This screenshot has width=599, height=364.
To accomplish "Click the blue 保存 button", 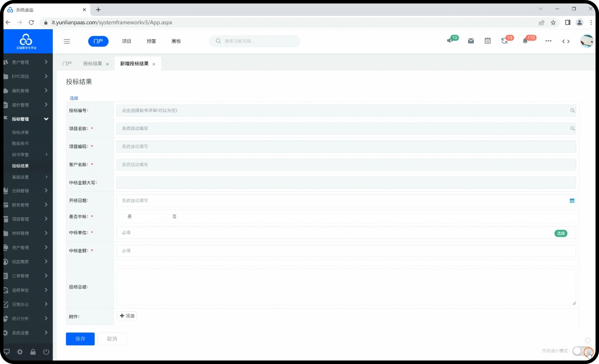I will click(80, 339).
